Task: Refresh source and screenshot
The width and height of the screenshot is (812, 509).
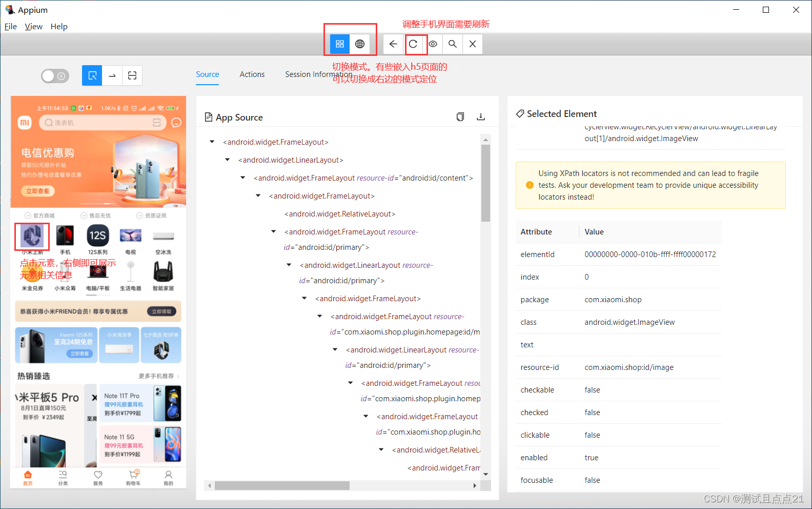Action: point(413,44)
